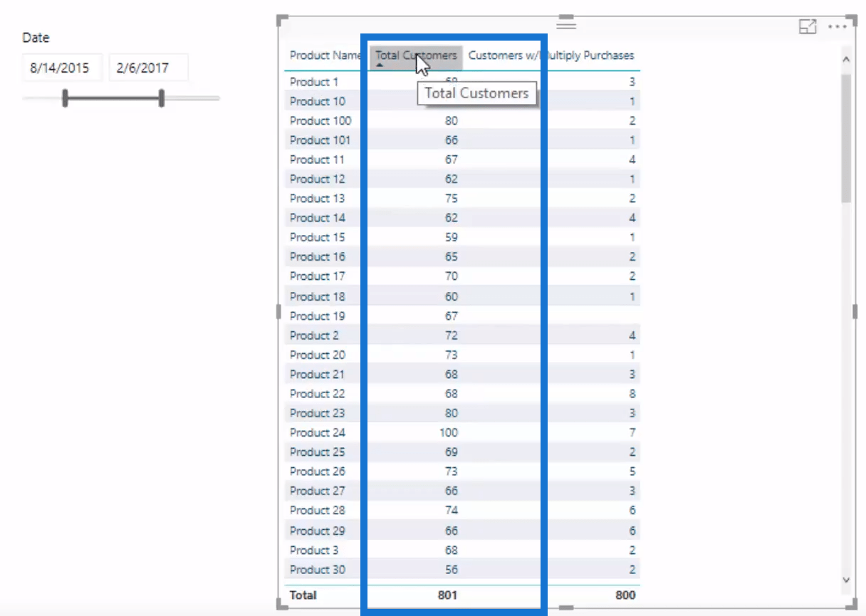Viewport: 866px width, 616px height.
Task: Click the end date field 2/6/2017
Action: (149, 68)
